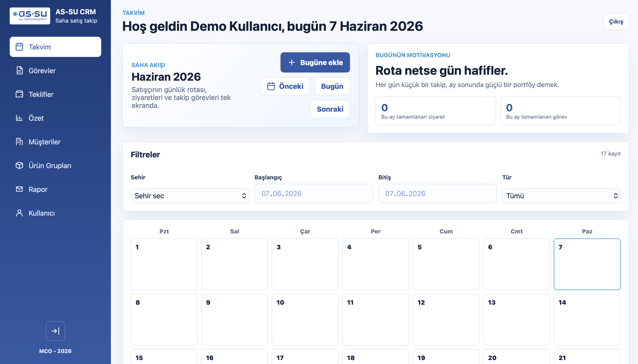The image size is (638, 364).
Task: Choose day 11 in the calendar
Action: (376, 320)
